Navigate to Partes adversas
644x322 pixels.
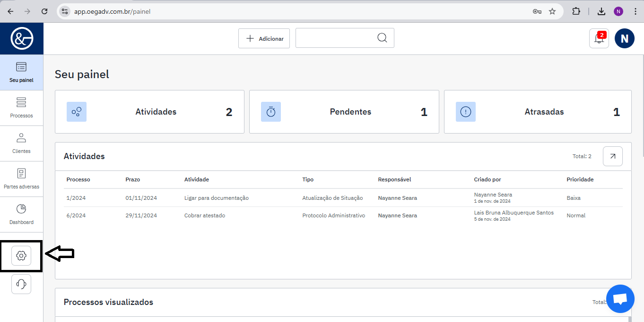[21, 179]
